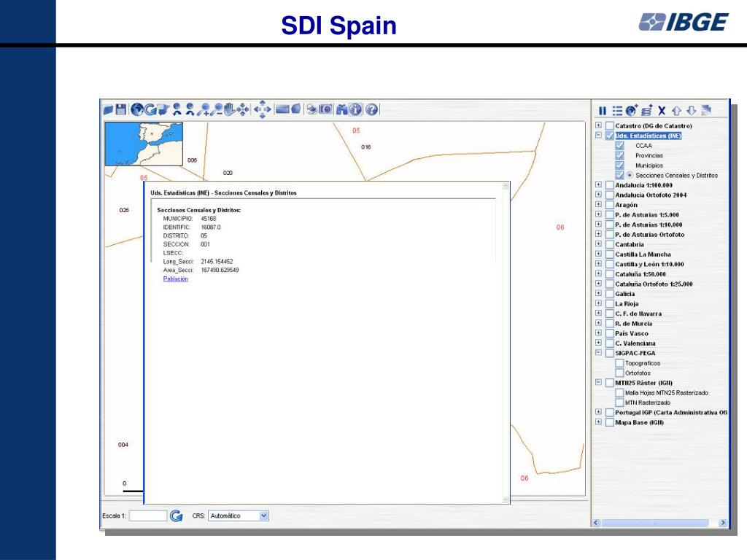
Task: Expand the Andalucía 1:100.000 node
Action: point(598,184)
